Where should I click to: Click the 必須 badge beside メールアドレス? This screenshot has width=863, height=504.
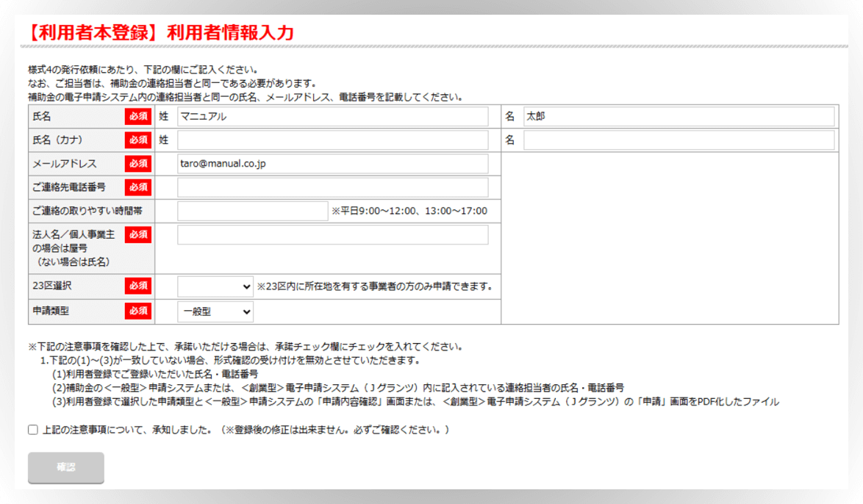click(138, 164)
